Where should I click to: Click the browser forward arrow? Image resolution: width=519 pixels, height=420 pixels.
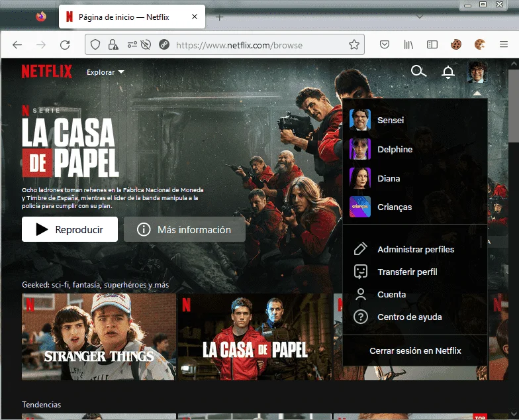click(x=41, y=45)
